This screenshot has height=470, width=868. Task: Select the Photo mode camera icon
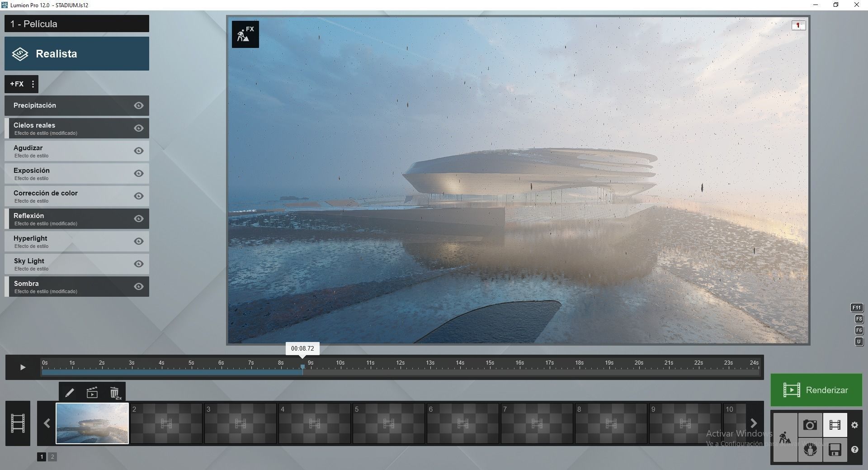811,424
